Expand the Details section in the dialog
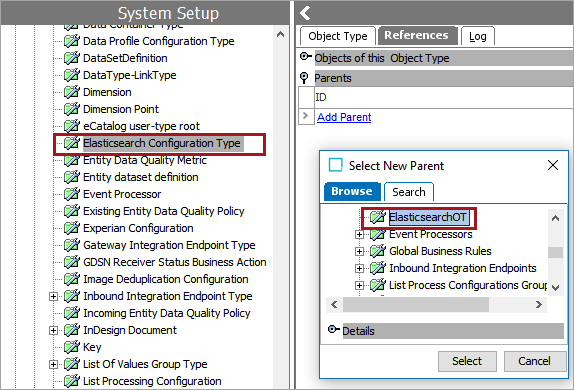Screen dimensions: 574x390 [333, 329]
